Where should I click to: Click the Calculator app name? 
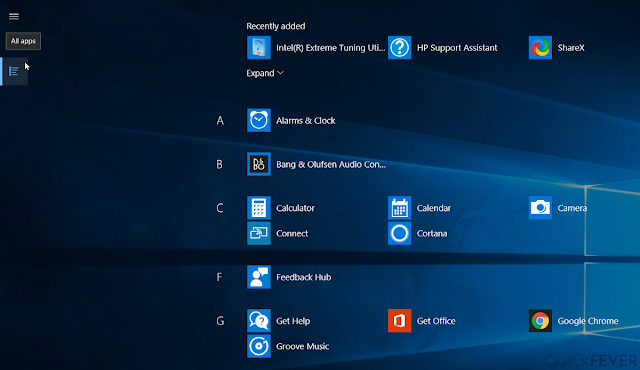coord(296,208)
